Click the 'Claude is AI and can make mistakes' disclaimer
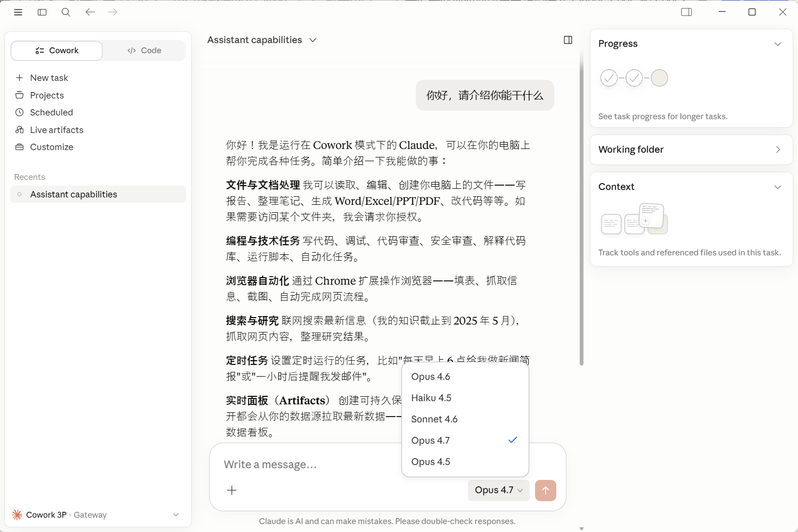Screen dimensions: 798x532 click(x=387, y=521)
